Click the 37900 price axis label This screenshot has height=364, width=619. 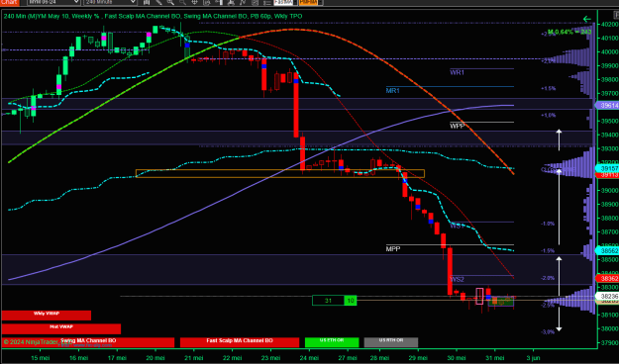609,342
